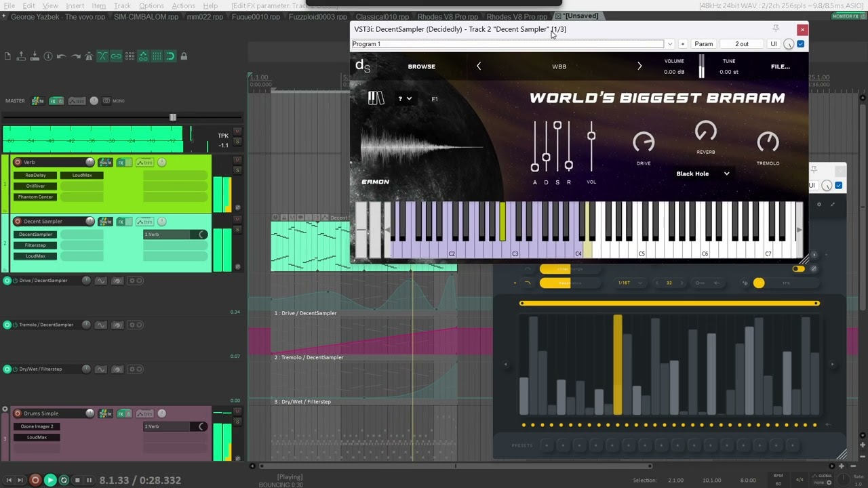Open the Master track Route button
The height and width of the screenshot is (488, 868).
[37, 100]
